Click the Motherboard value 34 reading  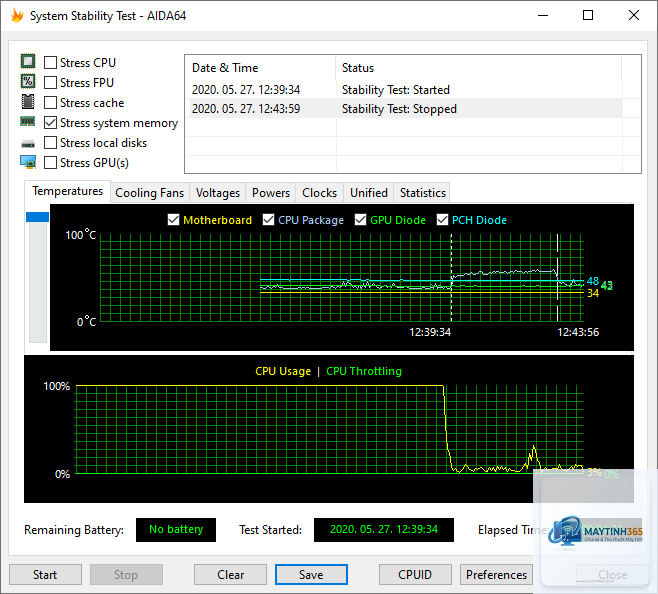[x=593, y=293]
